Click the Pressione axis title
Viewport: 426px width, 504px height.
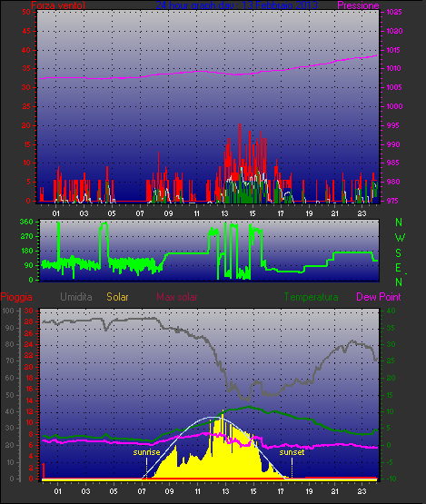pyautogui.click(x=358, y=5)
